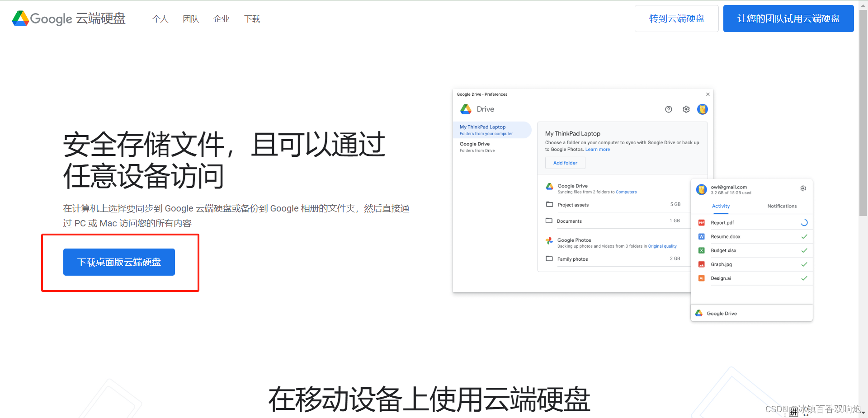
Task: Click the image icon for Graph.jpg
Action: point(702,265)
